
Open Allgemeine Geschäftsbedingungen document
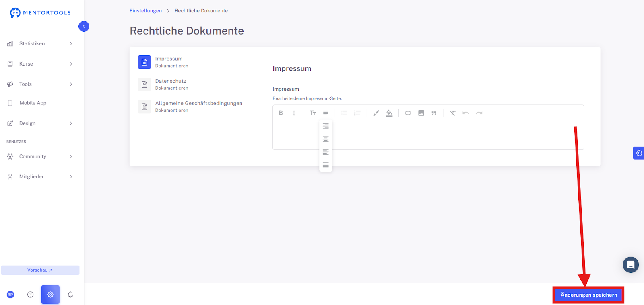(x=193, y=106)
